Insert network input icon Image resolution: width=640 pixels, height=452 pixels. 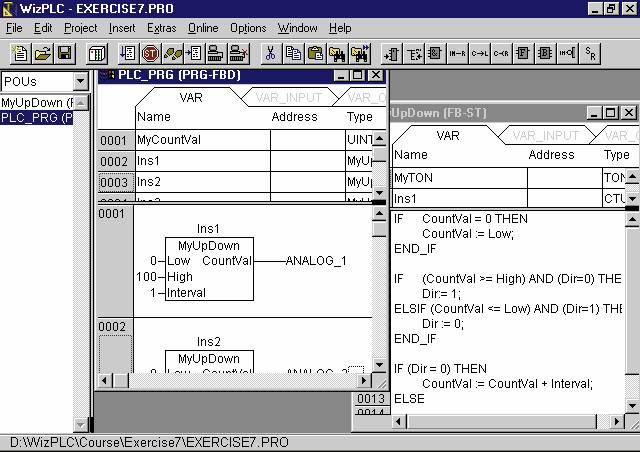(x=392, y=53)
